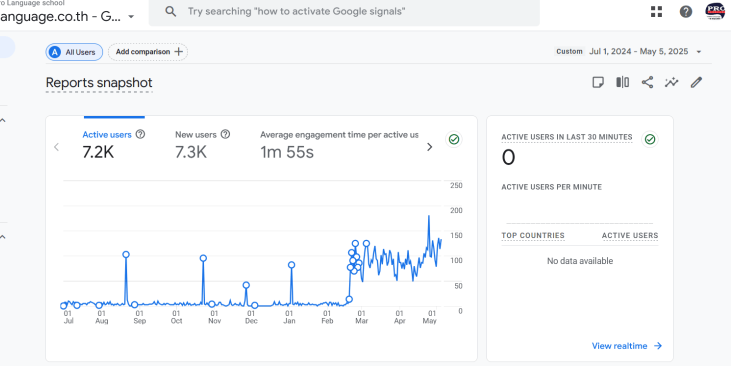Show the next metrics with the right chevron
The image size is (731, 366).
(x=429, y=147)
